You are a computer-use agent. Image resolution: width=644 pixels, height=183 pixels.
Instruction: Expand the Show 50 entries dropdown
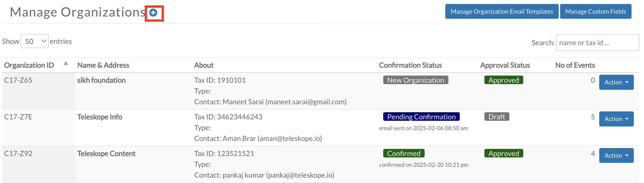[35, 41]
